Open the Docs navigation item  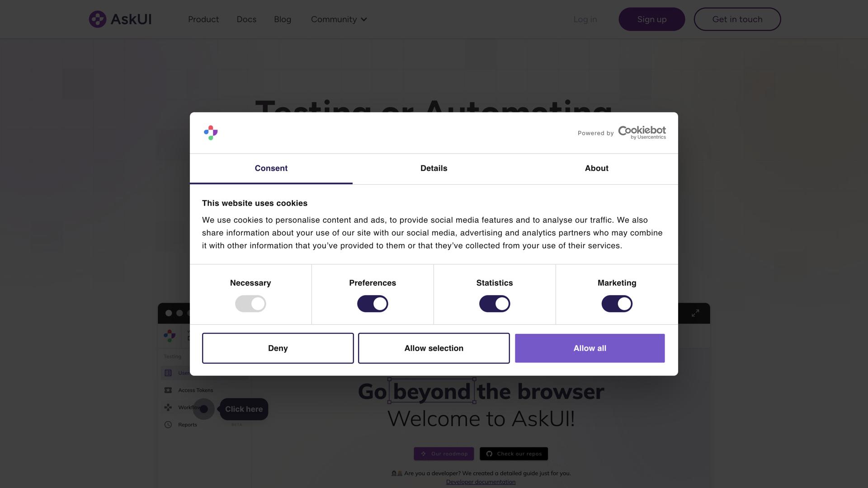coord(246,19)
